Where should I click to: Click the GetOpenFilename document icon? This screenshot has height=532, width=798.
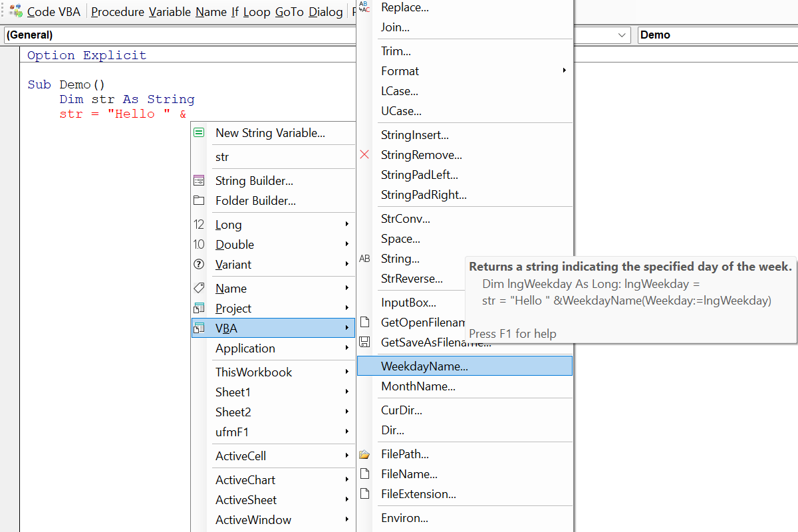pyautogui.click(x=364, y=323)
